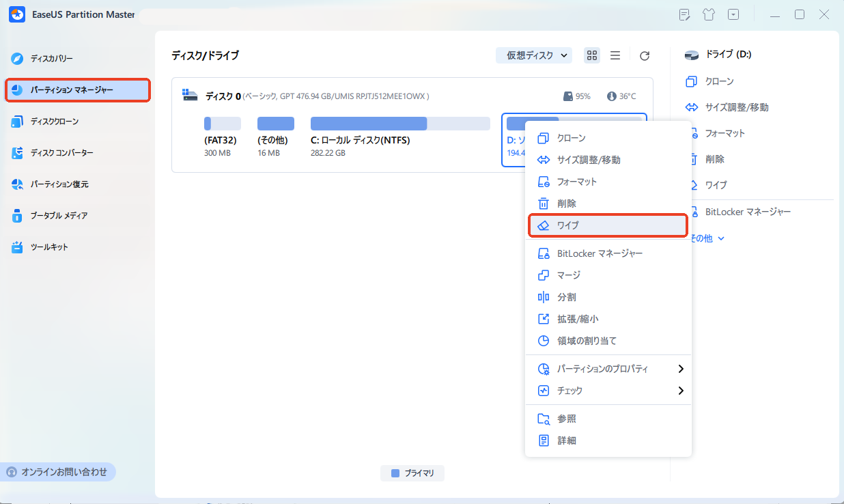Click the disk health 95% indicator
This screenshot has height=504, width=844.
[577, 96]
